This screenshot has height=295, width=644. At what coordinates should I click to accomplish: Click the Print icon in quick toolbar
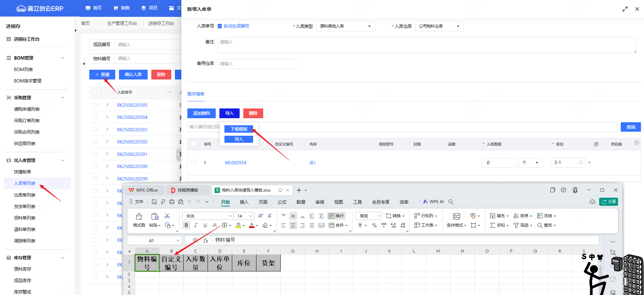[x=172, y=202]
